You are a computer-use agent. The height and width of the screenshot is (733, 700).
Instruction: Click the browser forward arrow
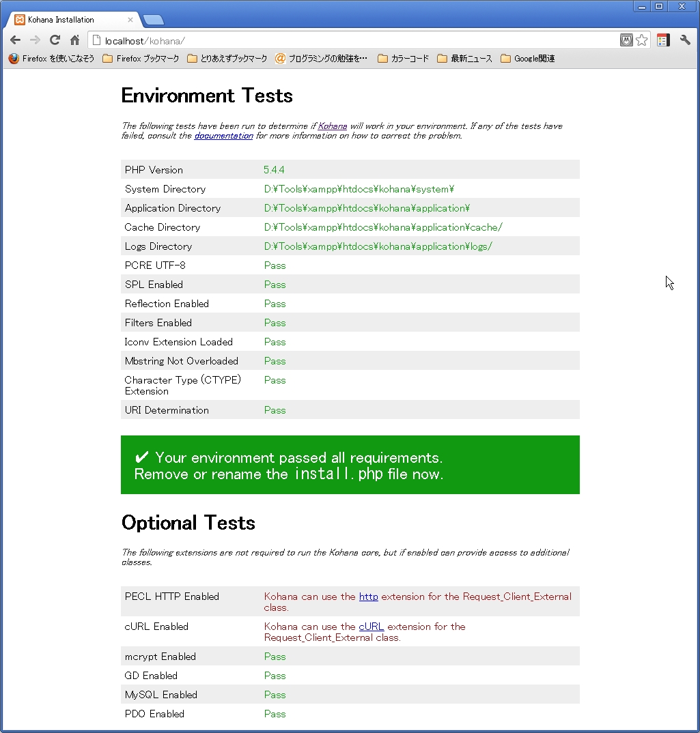pos(35,40)
